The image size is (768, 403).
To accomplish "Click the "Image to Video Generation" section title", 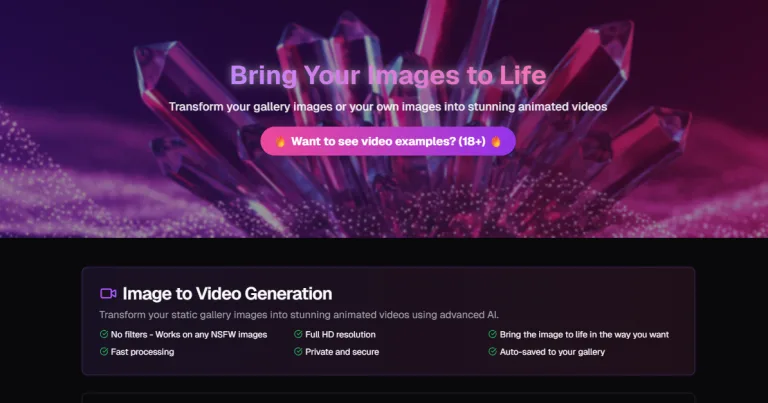I will [227, 294].
